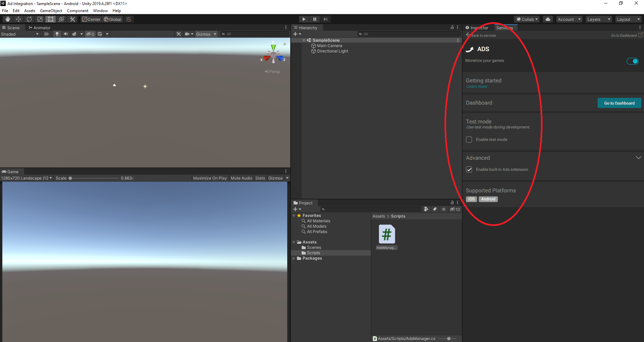Open the Account dropdown
This screenshot has width=644, height=342.
569,19
